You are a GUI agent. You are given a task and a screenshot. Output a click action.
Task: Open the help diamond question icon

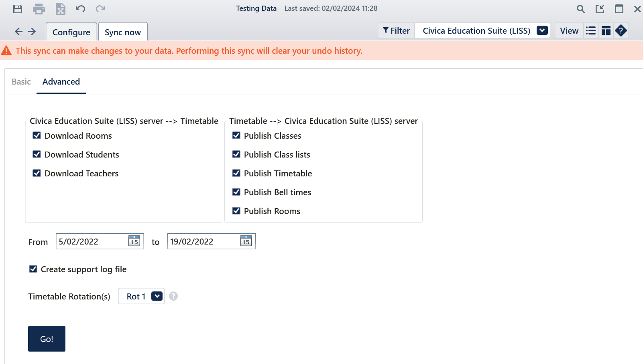click(621, 30)
